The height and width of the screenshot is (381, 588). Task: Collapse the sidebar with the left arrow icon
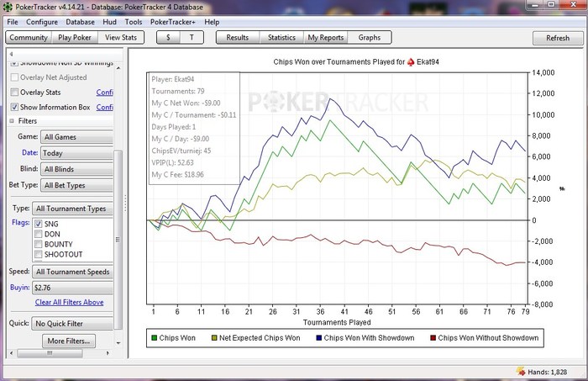tap(11, 54)
